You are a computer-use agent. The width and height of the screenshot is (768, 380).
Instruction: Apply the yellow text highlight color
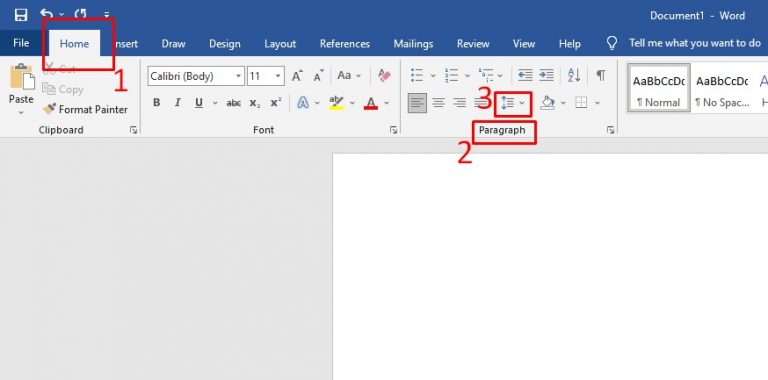point(336,103)
